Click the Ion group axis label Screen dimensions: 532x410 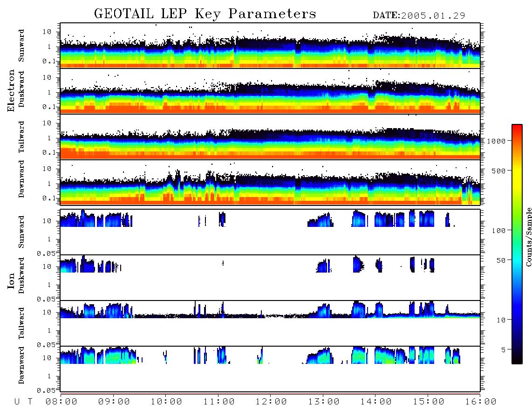(11, 280)
